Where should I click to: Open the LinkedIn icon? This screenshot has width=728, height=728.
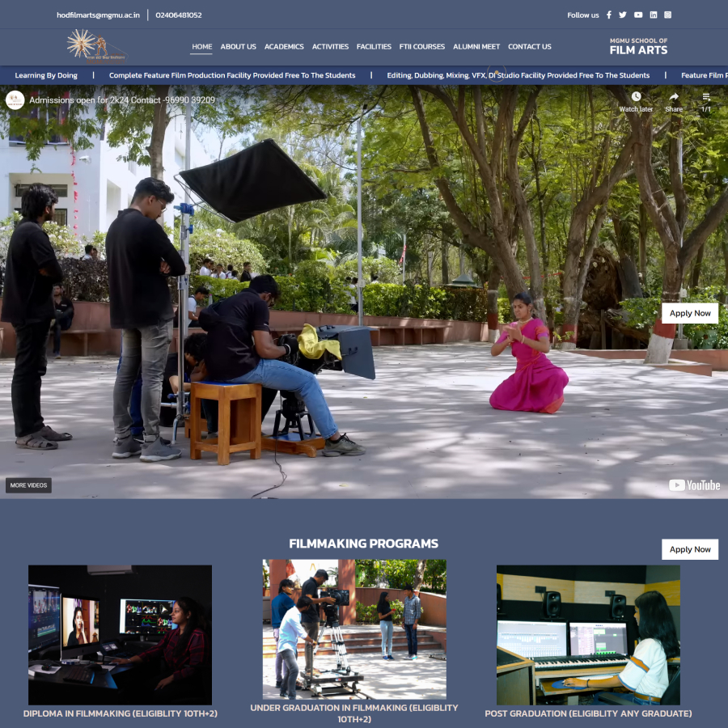pyautogui.click(x=652, y=15)
